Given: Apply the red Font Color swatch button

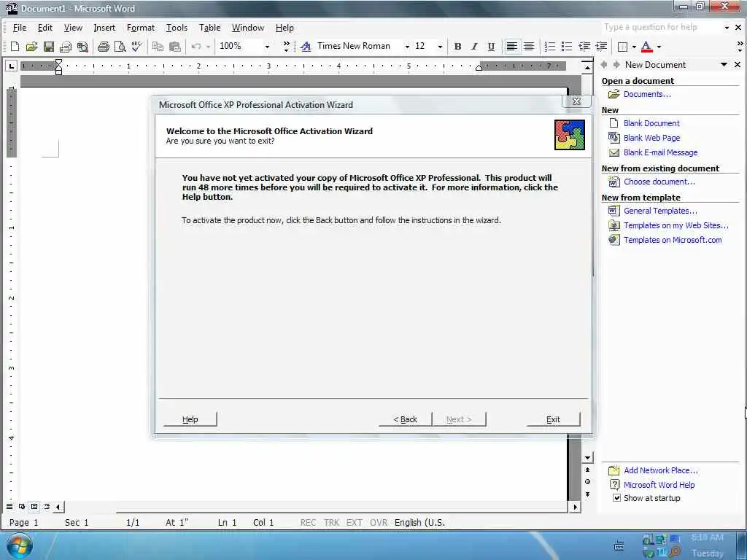Looking at the screenshot, I should (646, 46).
